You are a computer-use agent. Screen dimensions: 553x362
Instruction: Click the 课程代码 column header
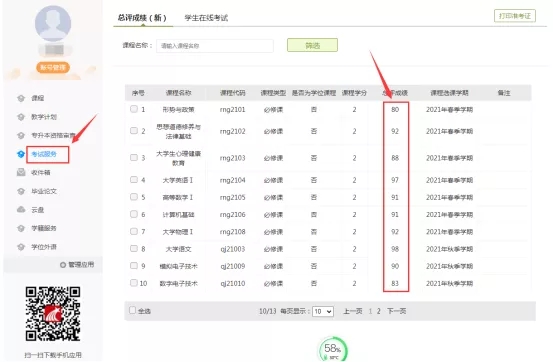232,93
